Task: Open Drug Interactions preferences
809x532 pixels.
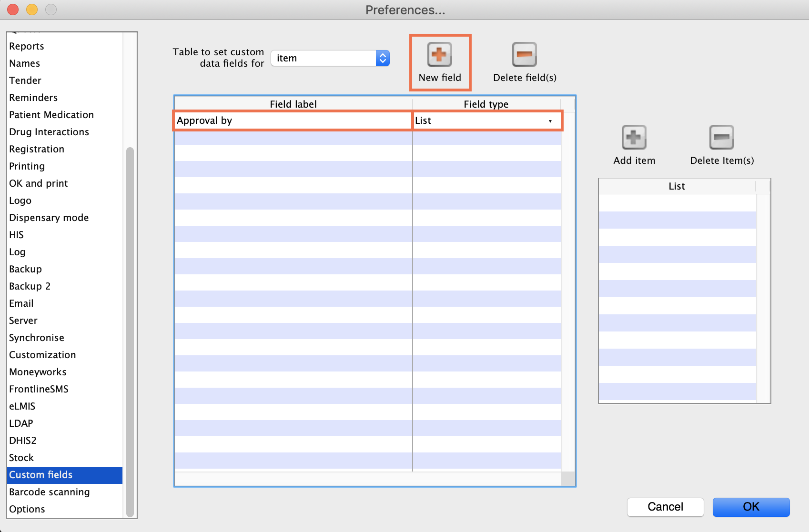Action: 49,132
